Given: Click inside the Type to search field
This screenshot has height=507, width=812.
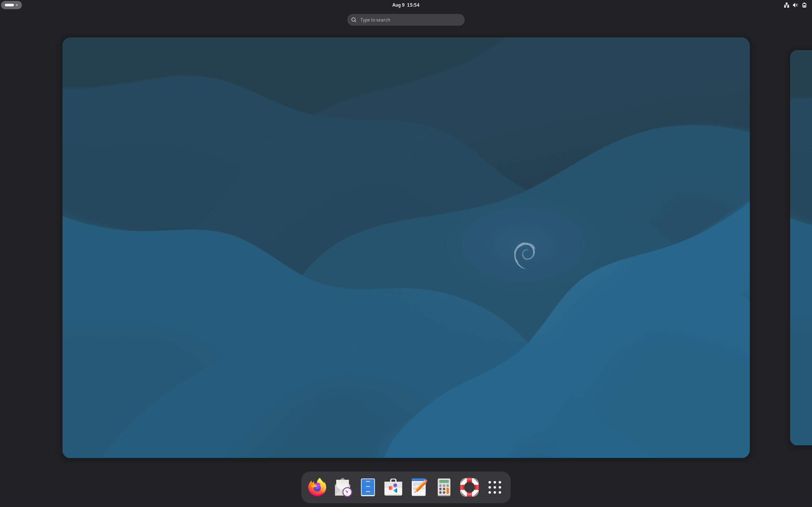Looking at the screenshot, I should tap(405, 19).
